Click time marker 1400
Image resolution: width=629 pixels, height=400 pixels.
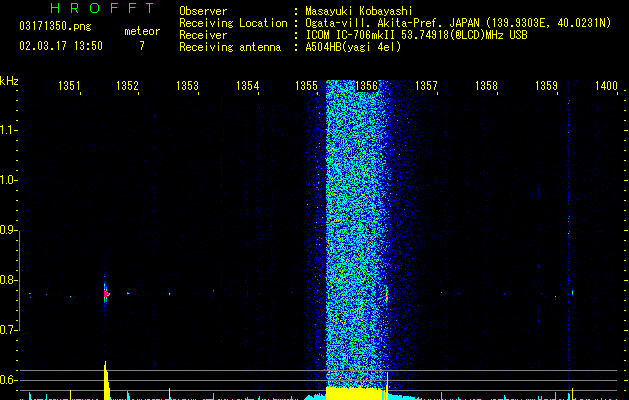click(606, 86)
